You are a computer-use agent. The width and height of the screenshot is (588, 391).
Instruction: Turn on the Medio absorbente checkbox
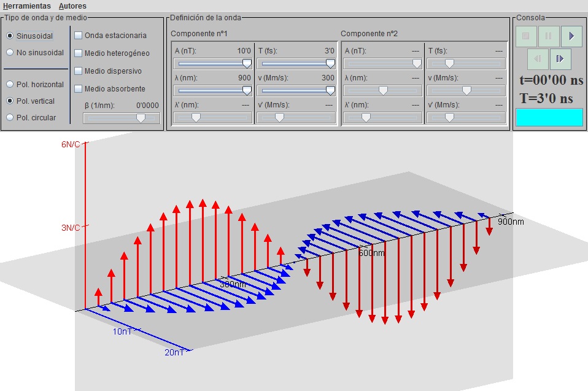79,89
